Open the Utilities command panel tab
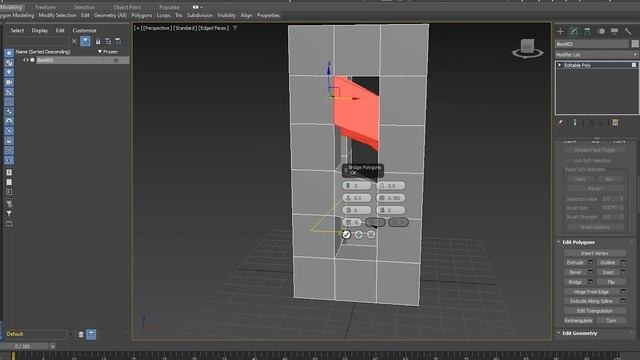Viewport: 640px width, 360px height. coord(628,31)
